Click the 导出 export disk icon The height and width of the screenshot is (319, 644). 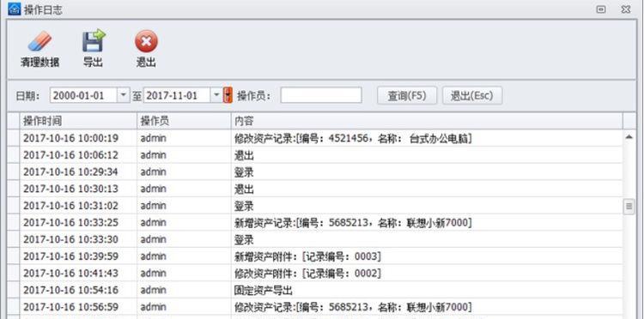point(94,40)
